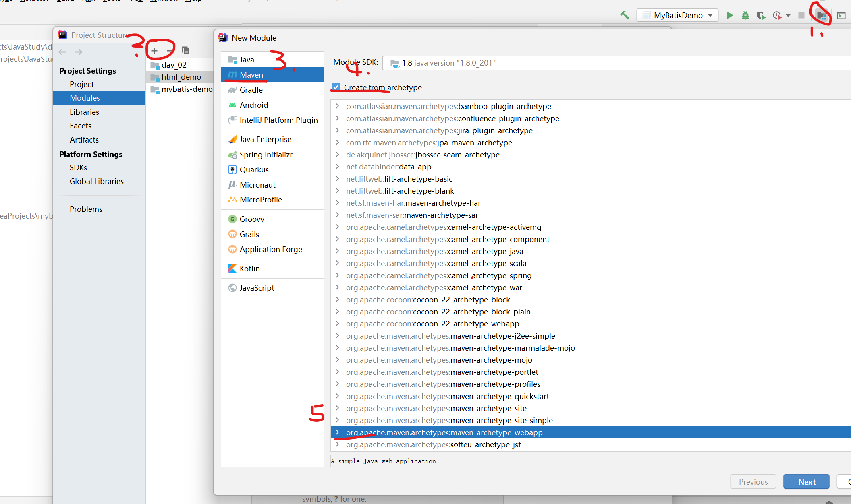This screenshot has height=504, width=851.
Task: Uncheck Create from archetype checkbox
Action: (x=336, y=87)
